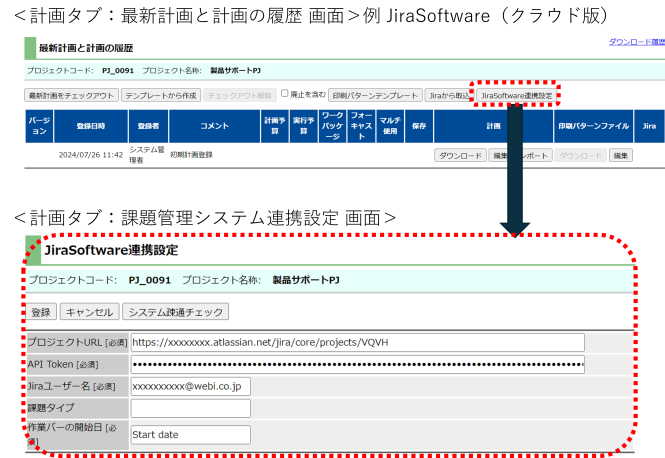Open 印刷パターンテンプレート button
Screen dimensions: 665x458
tap(375, 95)
